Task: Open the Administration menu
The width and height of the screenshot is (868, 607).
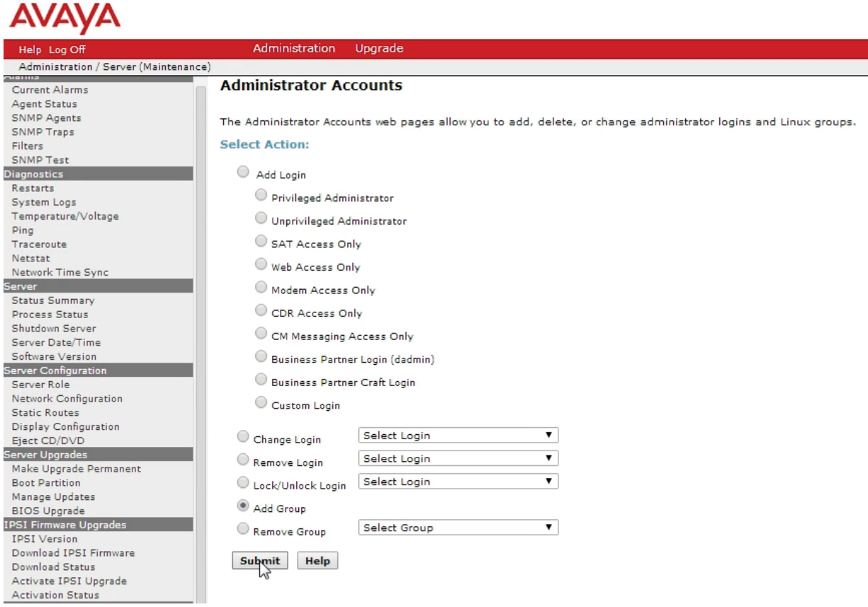Action: point(294,48)
